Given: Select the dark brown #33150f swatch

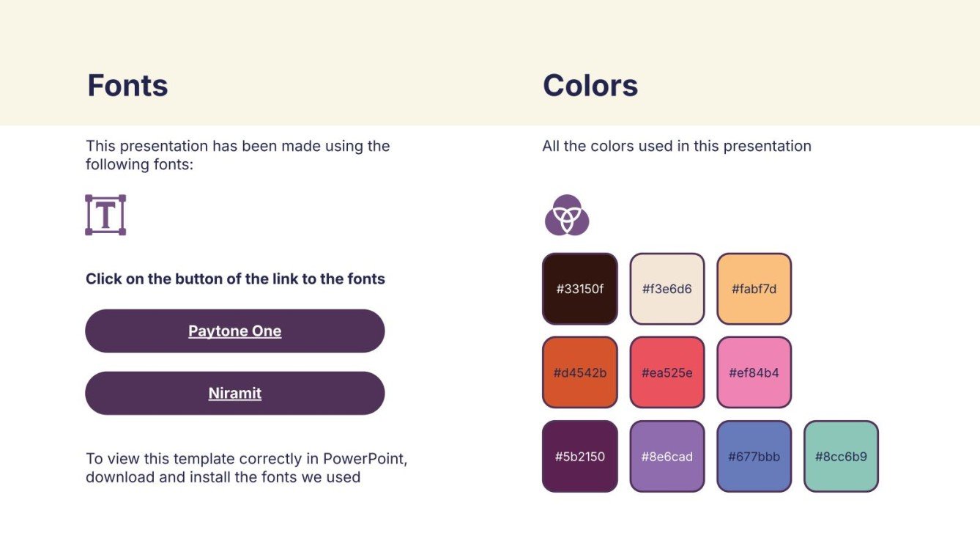Looking at the screenshot, I should pyautogui.click(x=579, y=289).
